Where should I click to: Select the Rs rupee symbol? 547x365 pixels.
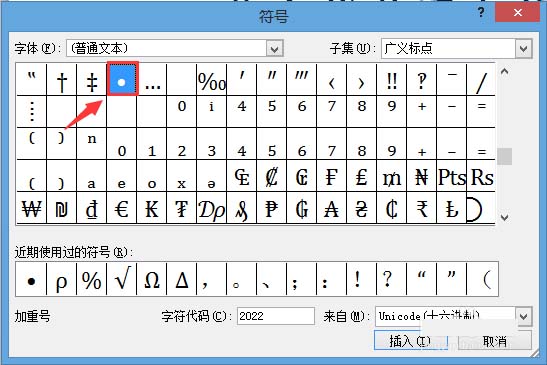[481, 176]
